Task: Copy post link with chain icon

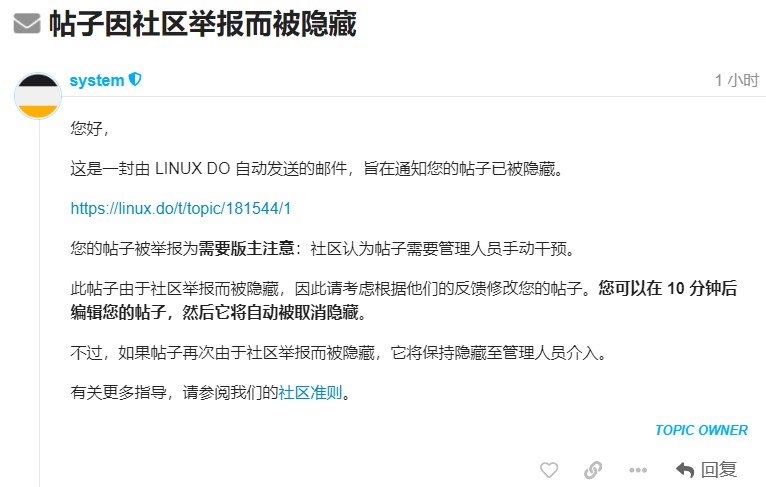Action: tap(593, 470)
